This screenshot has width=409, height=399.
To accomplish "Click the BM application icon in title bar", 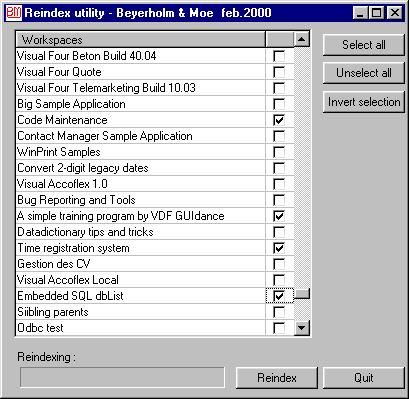I will 14,13.
